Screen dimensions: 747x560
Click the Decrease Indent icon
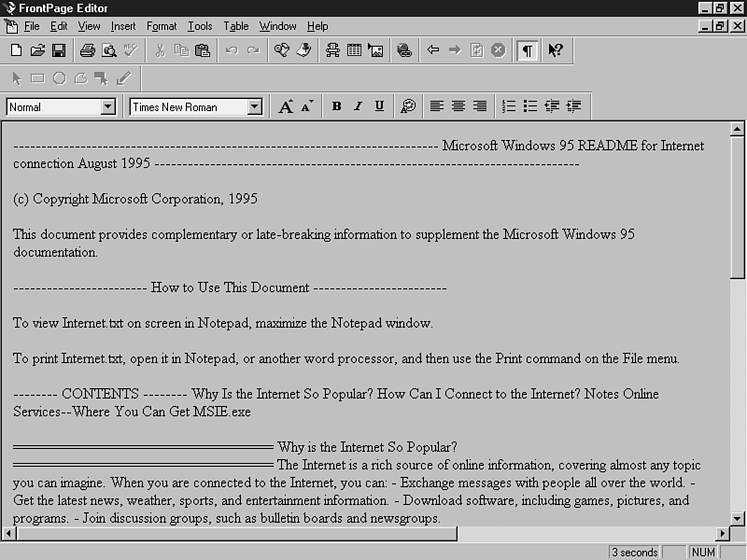(x=552, y=106)
